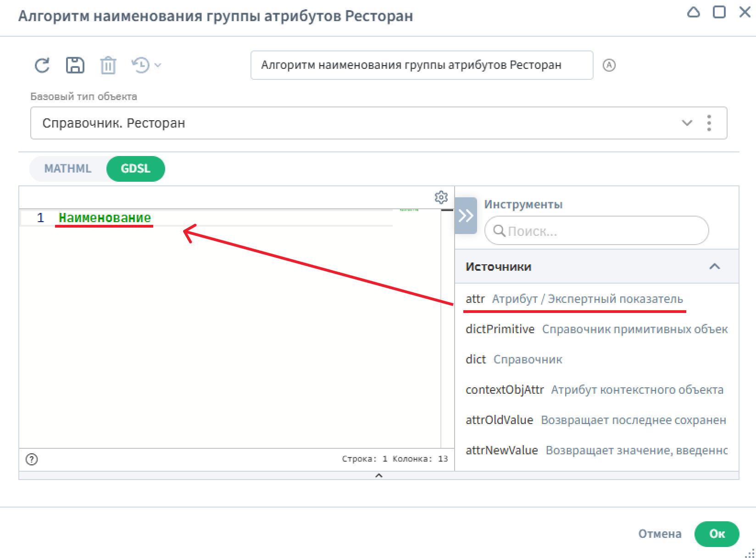Viewport: 756px width, 558px height.
Task: Click the circled A icon beside the name field
Action: [609, 65]
